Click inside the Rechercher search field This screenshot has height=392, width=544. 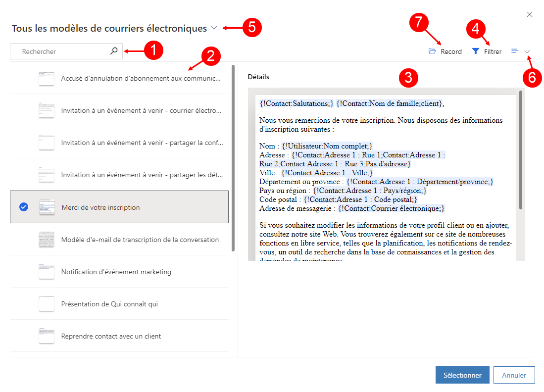pos(59,51)
